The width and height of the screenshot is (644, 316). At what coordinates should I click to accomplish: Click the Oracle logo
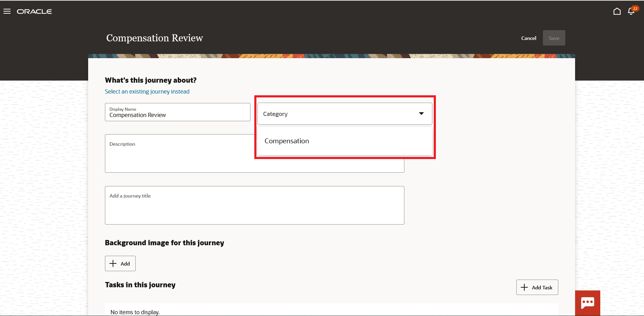coord(34,12)
